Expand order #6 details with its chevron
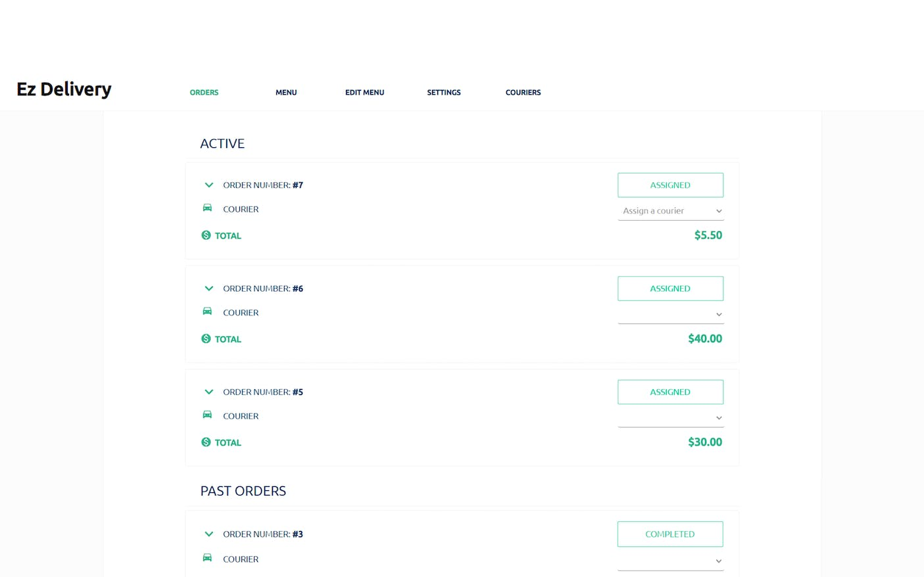The height and width of the screenshot is (577, 924). pos(209,288)
